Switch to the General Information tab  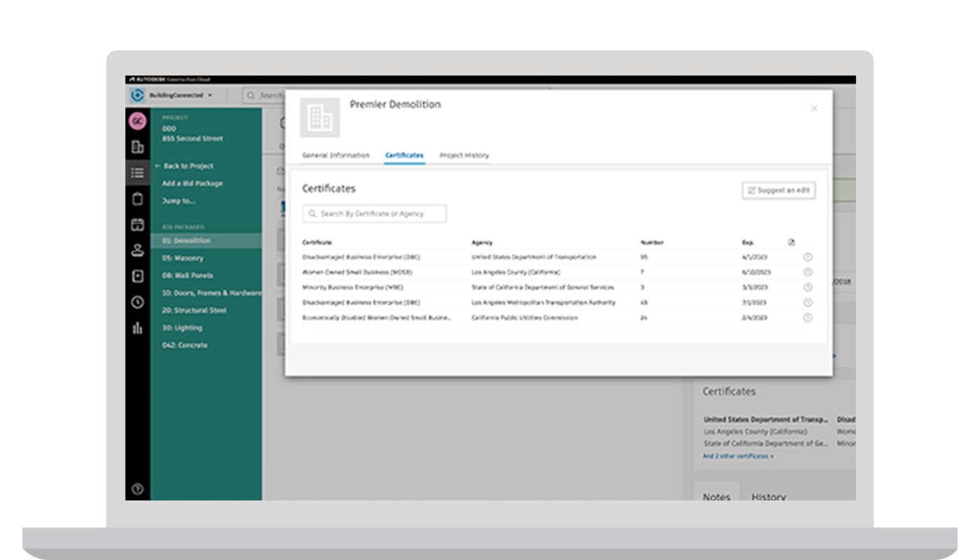[x=336, y=155]
